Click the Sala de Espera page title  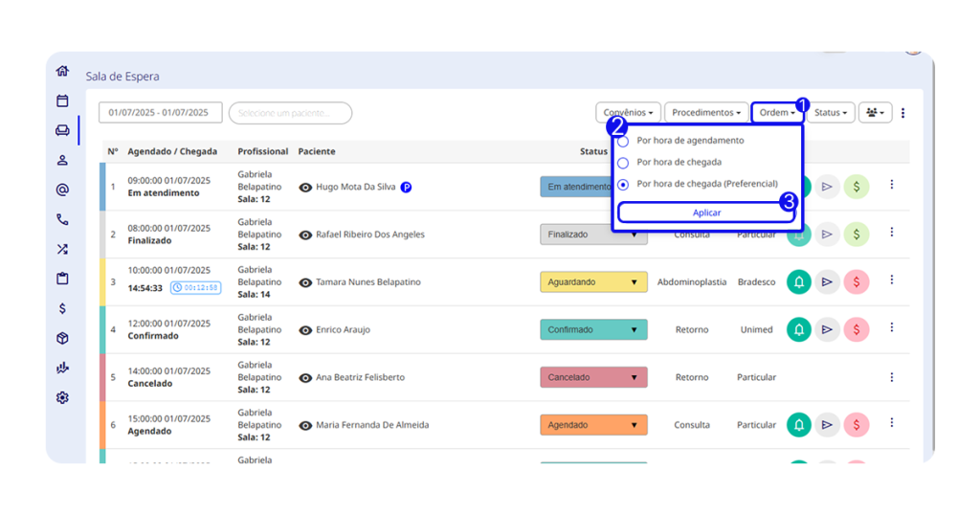pos(122,77)
